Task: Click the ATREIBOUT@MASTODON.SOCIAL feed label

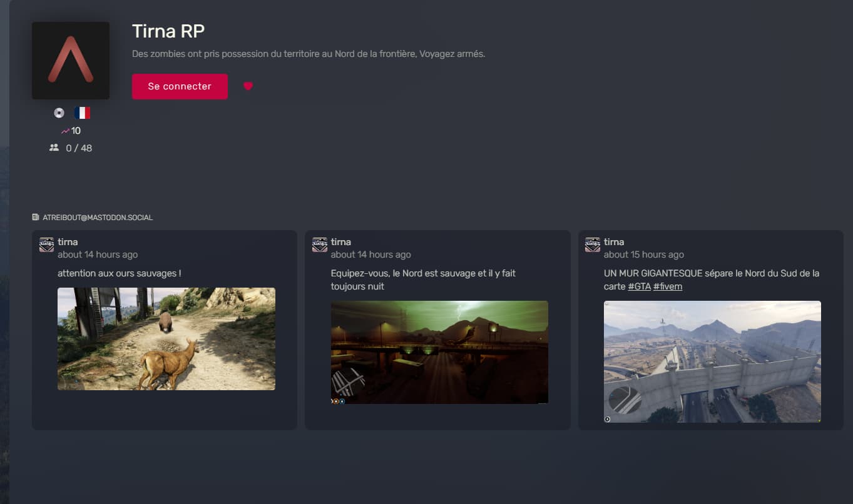Action: point(98,217)
